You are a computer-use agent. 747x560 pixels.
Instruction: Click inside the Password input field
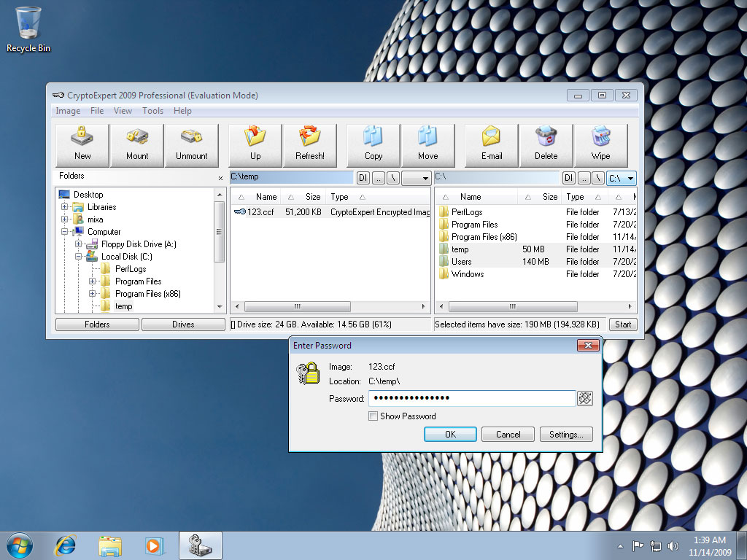click(471, 398)
